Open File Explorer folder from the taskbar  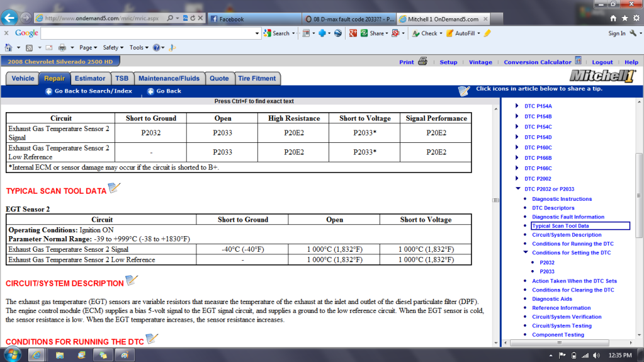click(x=60, y=355)
